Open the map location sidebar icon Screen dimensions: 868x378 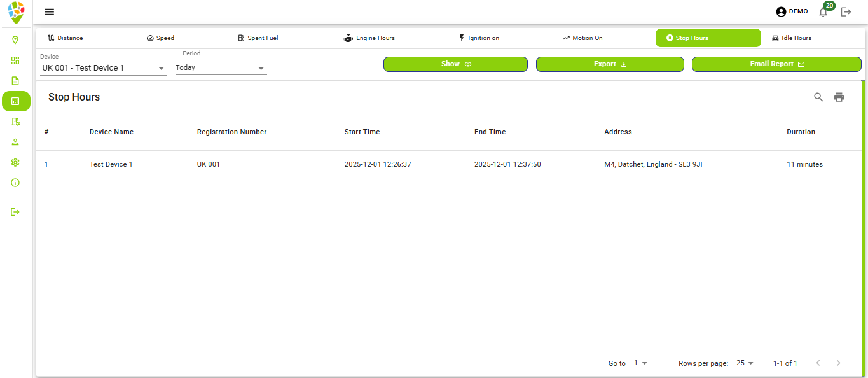(15, 40)
